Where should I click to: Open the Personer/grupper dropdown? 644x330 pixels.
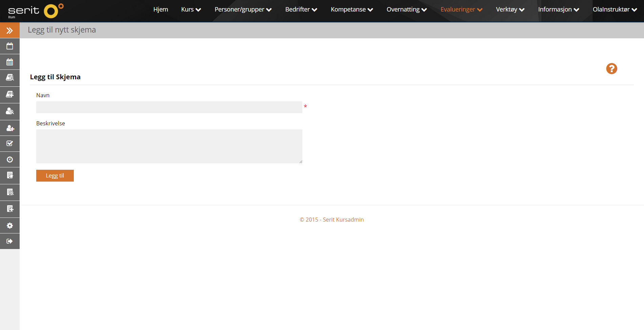(x=243, y=9)
